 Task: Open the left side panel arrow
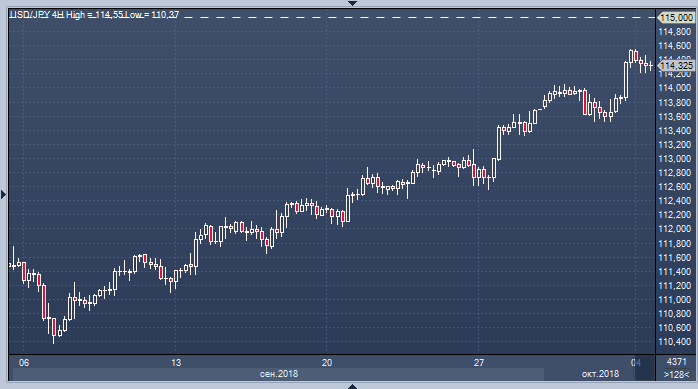tap(4, 194)
